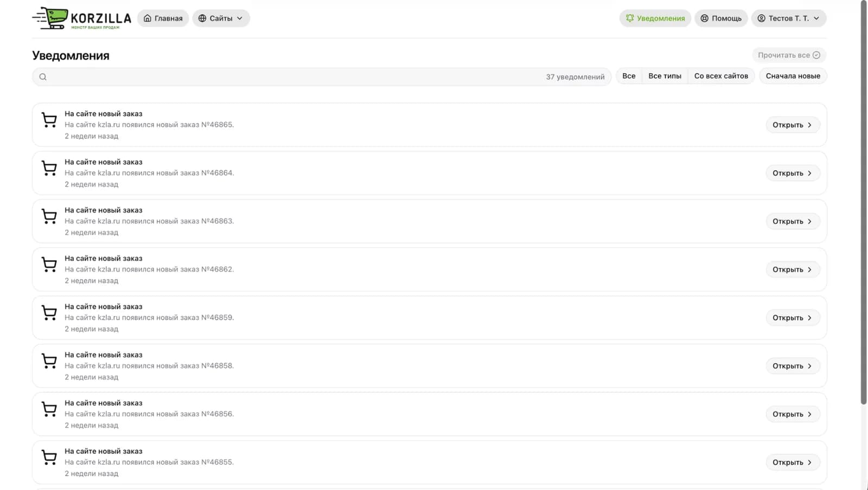This screenshot has width=868, height=490.
Task: Select text mentioning order №46865
Action: [x=149, y=125]
